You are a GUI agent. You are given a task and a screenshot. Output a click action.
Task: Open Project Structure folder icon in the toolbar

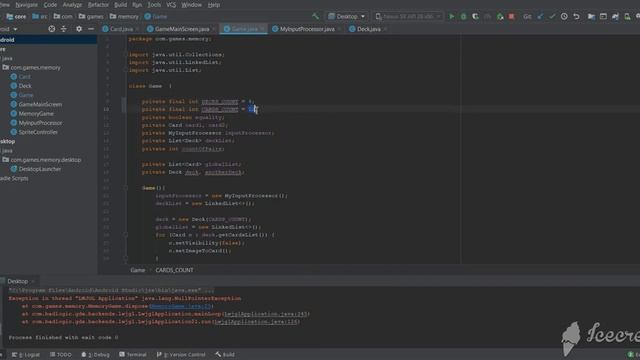pyautogui.click(x=591, y=17)
